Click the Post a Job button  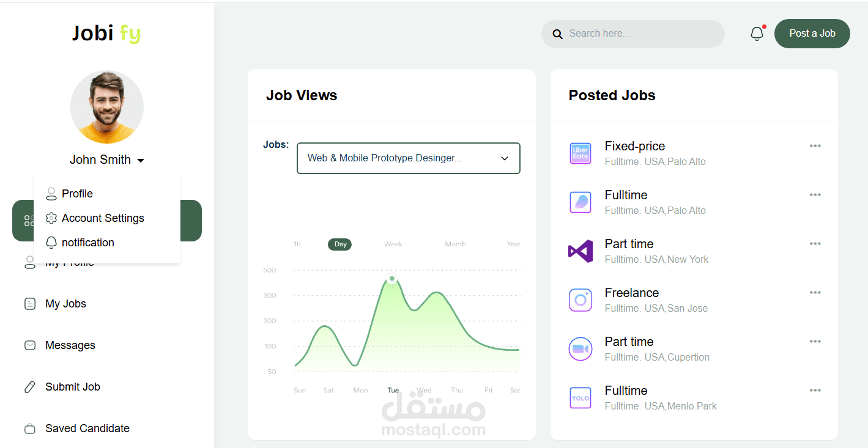click(812, 34)
